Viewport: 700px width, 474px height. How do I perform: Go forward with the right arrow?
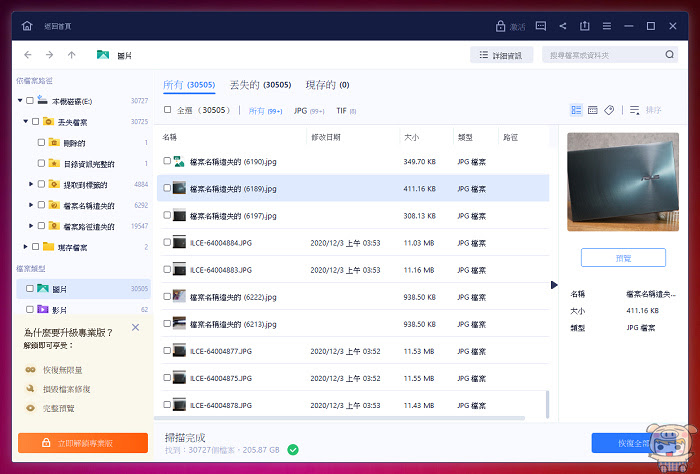[x=50, y=55]
